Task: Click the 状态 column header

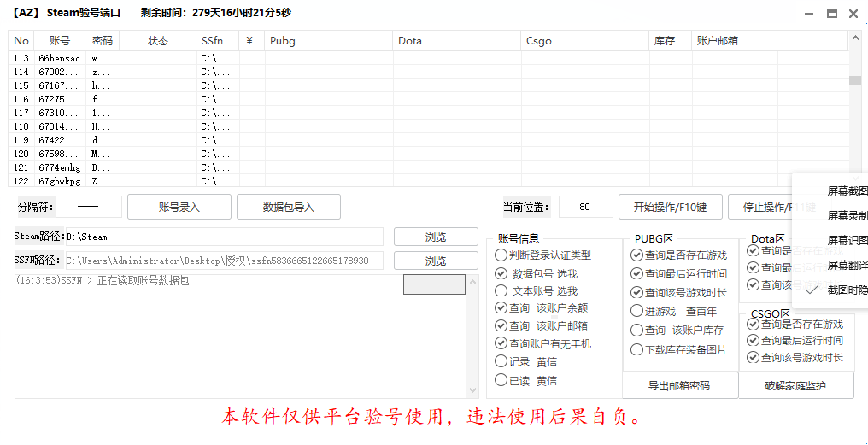Action: click(158, 40)
